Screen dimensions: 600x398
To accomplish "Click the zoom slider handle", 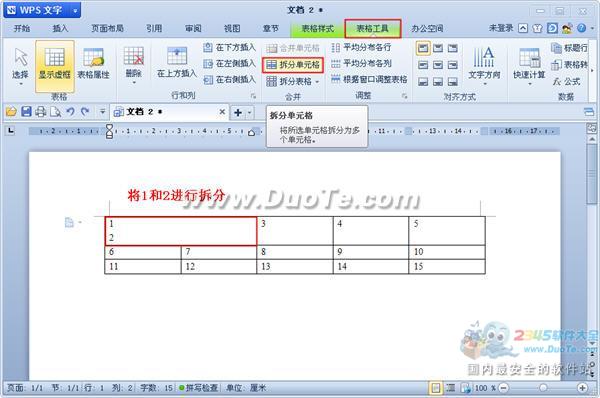I will 543,388.
